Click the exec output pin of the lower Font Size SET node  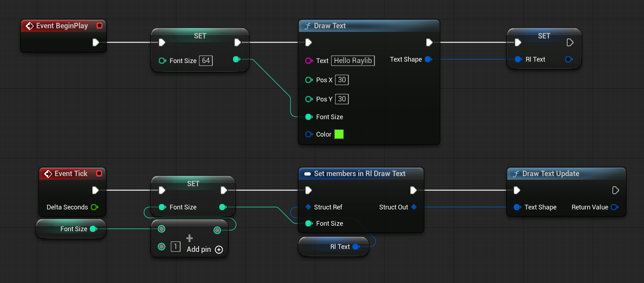tap(224, 190)
